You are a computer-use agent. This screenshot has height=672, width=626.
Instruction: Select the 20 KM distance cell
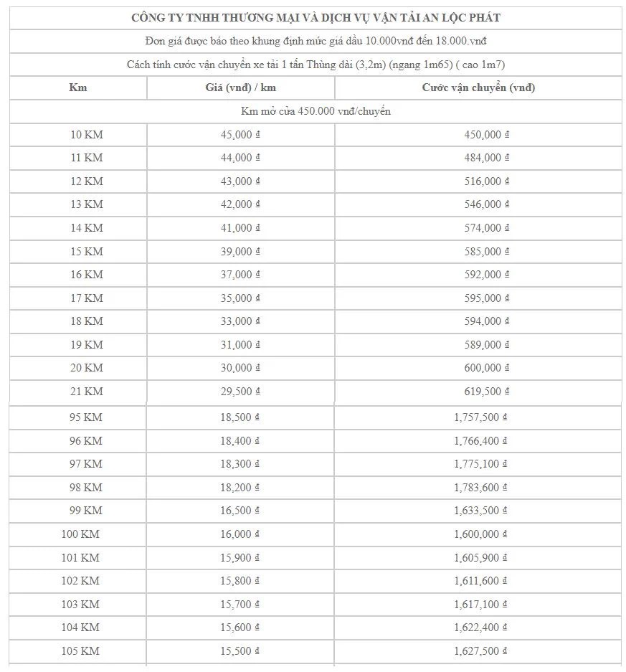pyautogui.click(x=78, y=368)
